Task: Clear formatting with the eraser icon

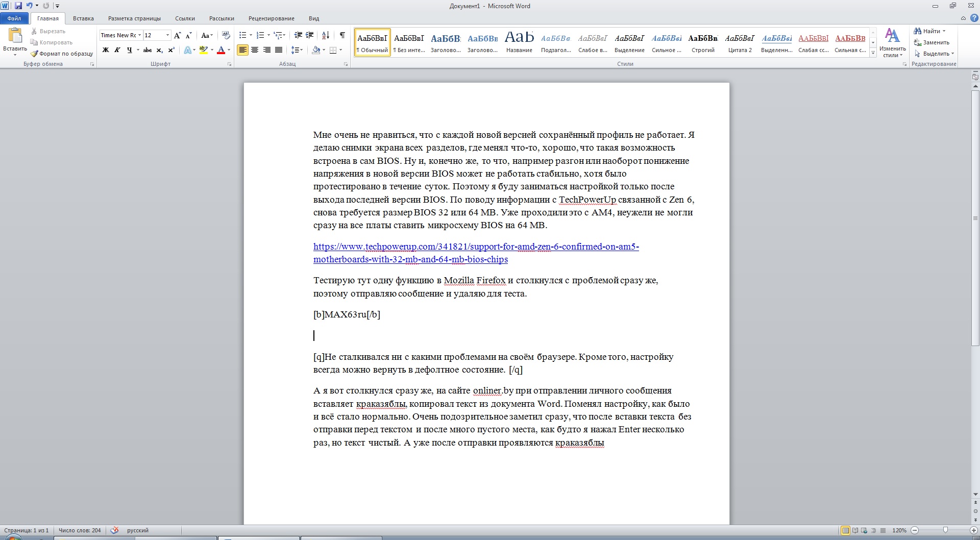Action: [226, 35]
